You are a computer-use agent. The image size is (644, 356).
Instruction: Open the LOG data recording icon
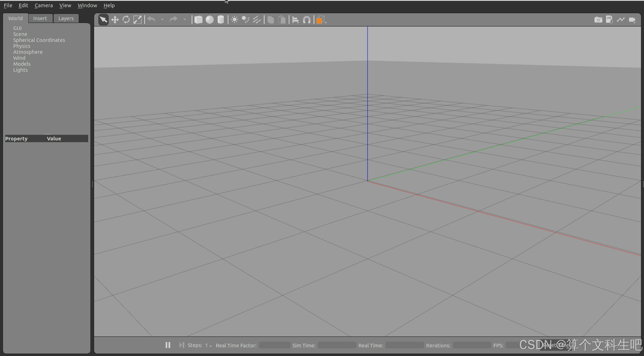[x=609, y=20]
